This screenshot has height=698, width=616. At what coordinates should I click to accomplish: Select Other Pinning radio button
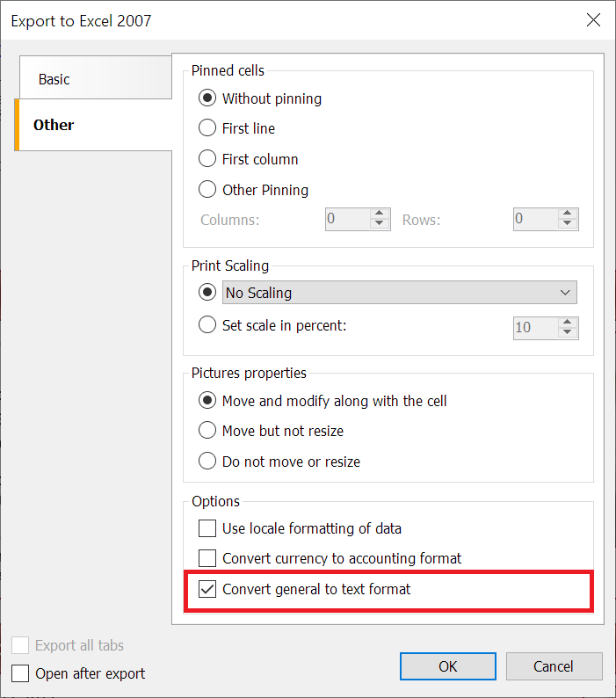point(207,189)
